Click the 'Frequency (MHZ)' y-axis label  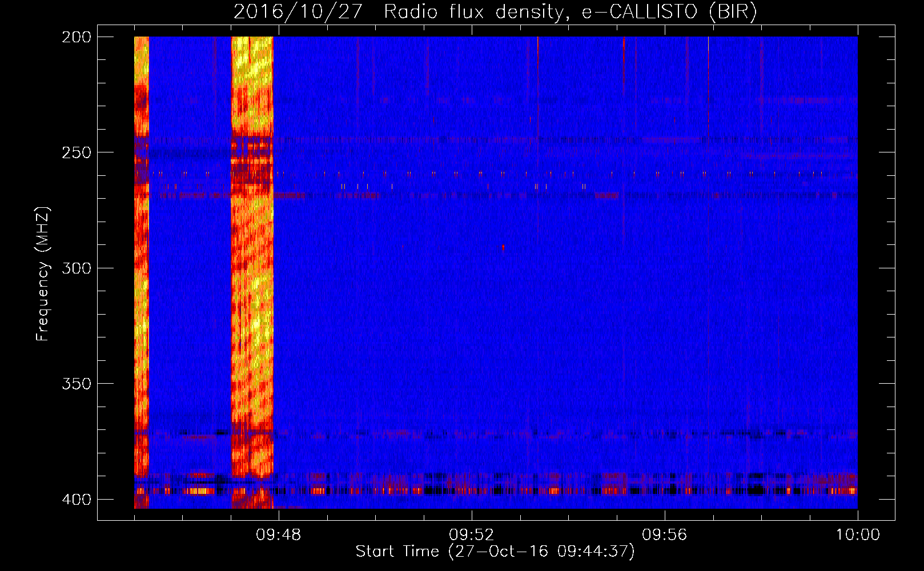(x=42, y=274)
